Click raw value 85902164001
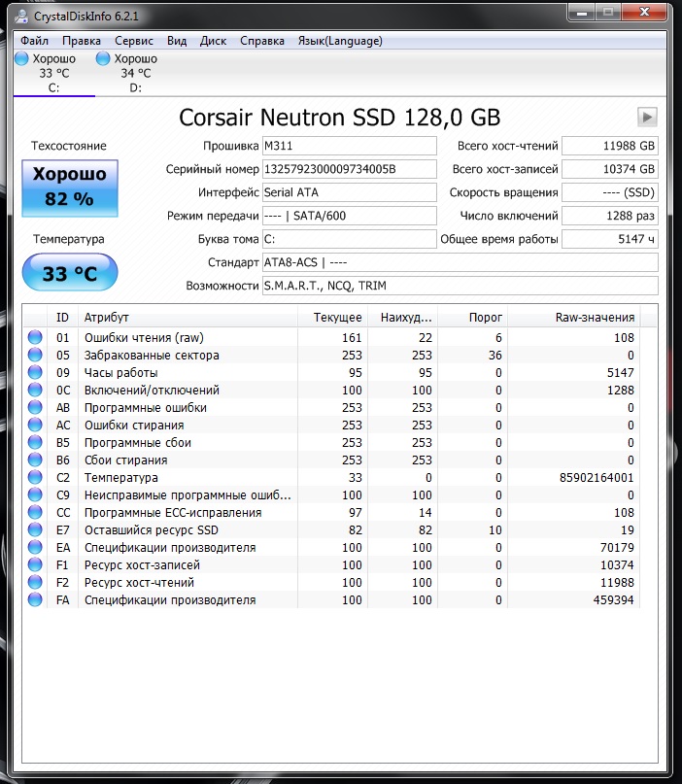 (597, 478)
